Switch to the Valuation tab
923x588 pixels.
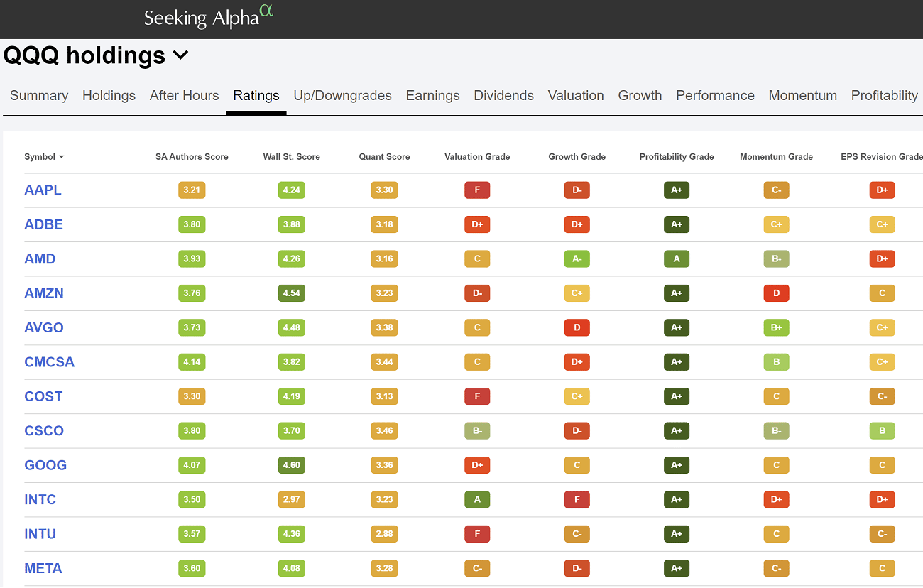[576, 95]
